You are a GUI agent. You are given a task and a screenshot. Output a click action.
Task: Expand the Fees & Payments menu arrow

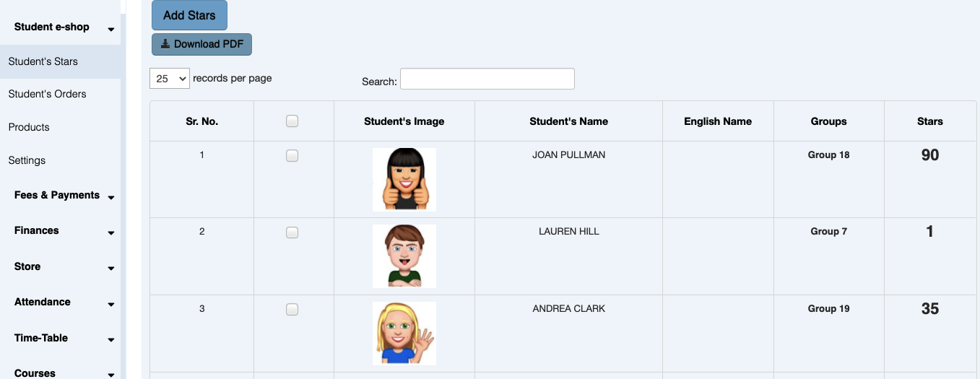111,197
